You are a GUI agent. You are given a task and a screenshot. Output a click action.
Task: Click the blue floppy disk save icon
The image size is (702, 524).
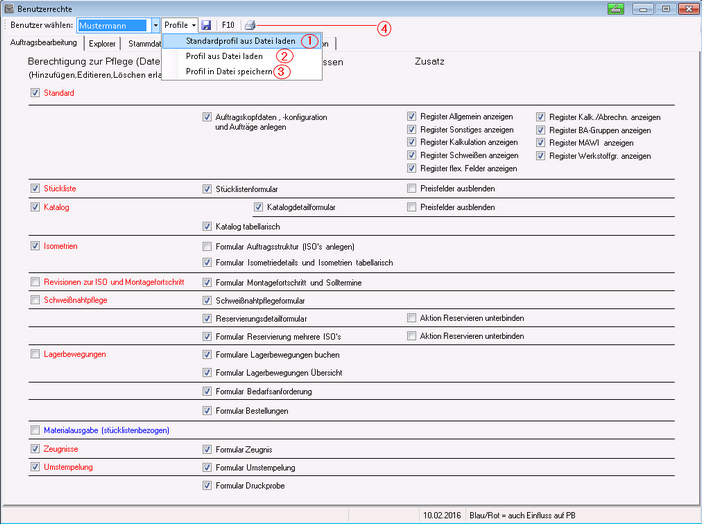(x=206, y=24)
